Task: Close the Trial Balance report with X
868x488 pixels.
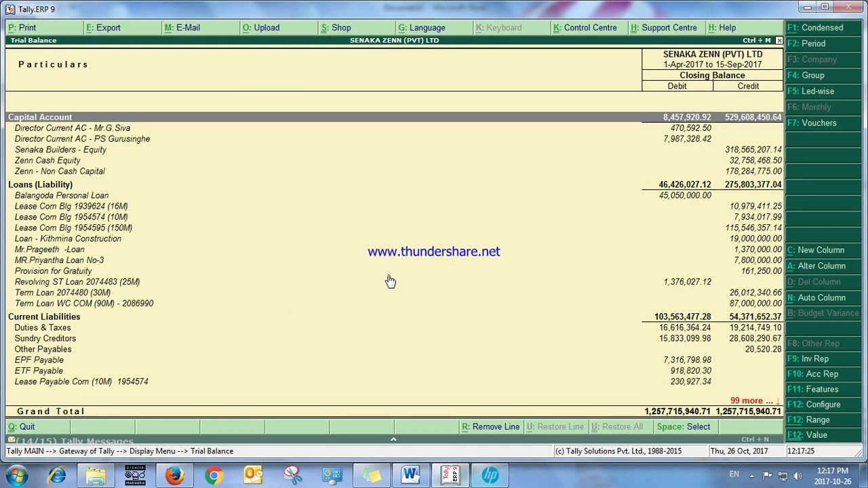Action: pyautogui.click(x=778, y=41)
